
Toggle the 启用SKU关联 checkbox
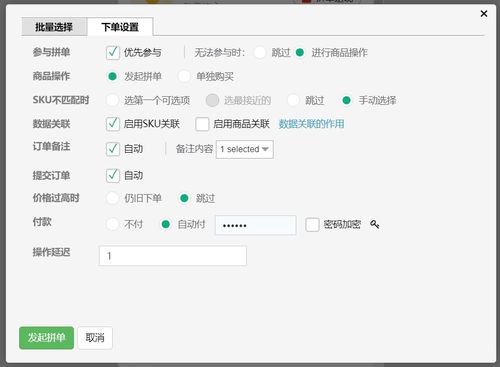[113, 124]
